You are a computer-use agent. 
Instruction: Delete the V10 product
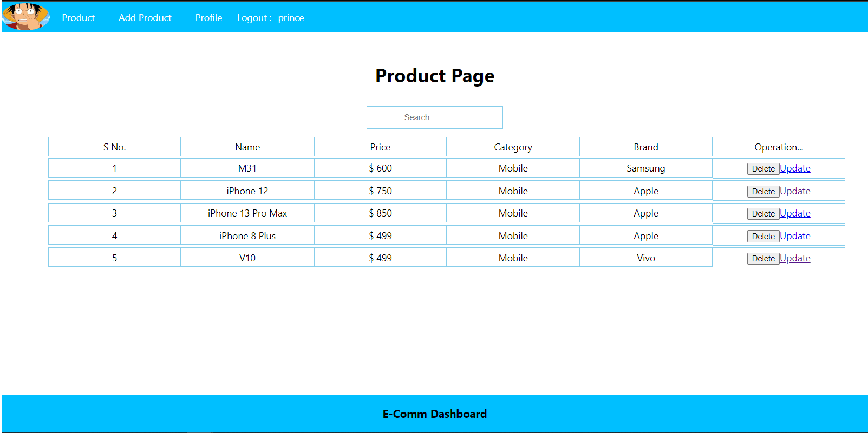click(762, 259)
